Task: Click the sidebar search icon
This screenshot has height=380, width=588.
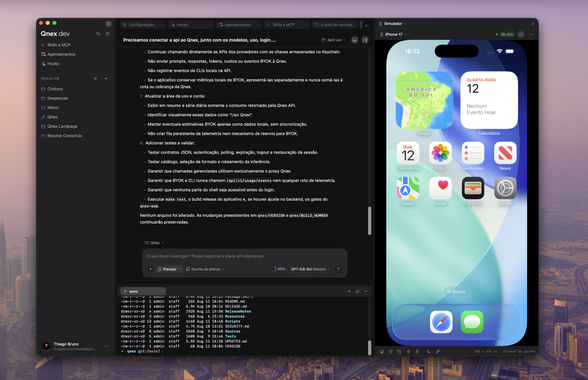Action: [x=98, y=34]
